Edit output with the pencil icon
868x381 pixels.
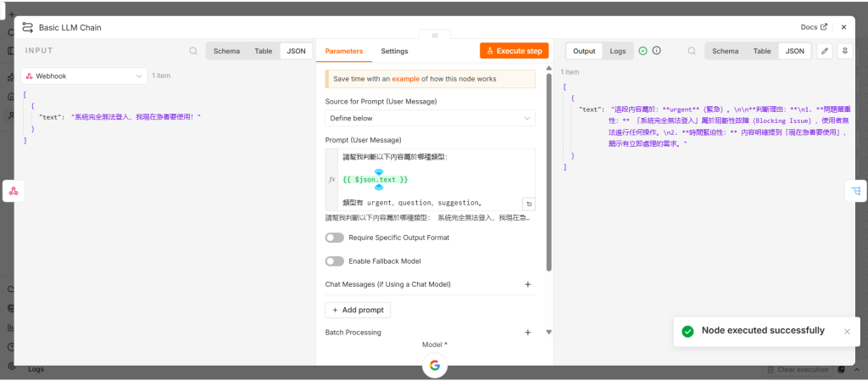(825, 51)
